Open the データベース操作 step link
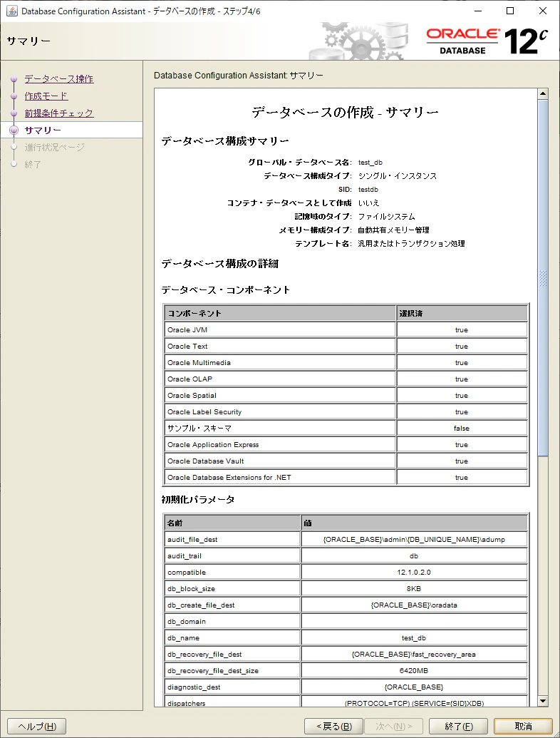The width and height of the screenshot is (560, 738). click(x=58, y=79)
